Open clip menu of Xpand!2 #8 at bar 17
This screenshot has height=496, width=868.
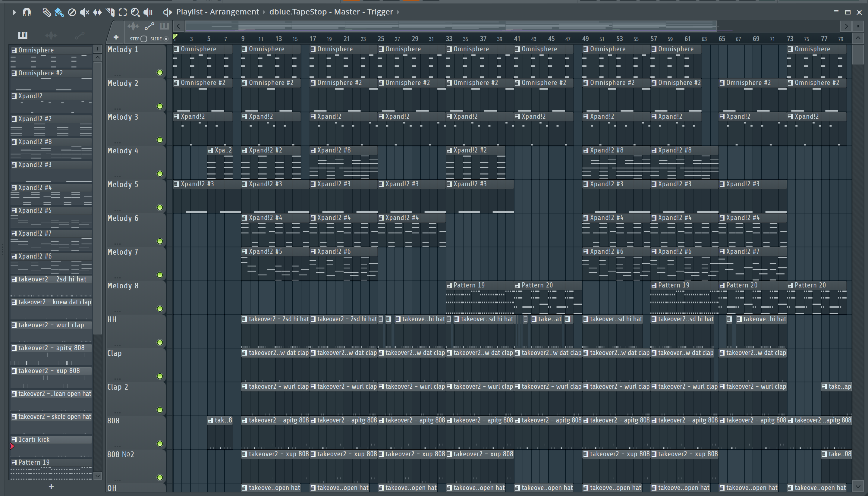(x=313, y=150)
